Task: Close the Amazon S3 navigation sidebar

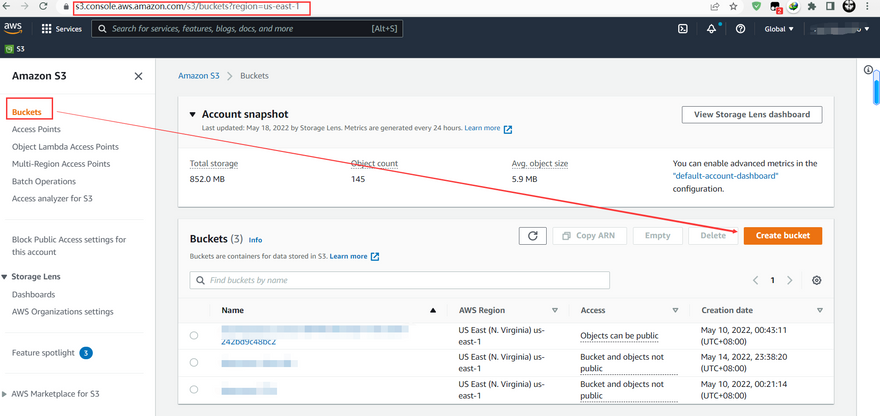Action: 138,76
